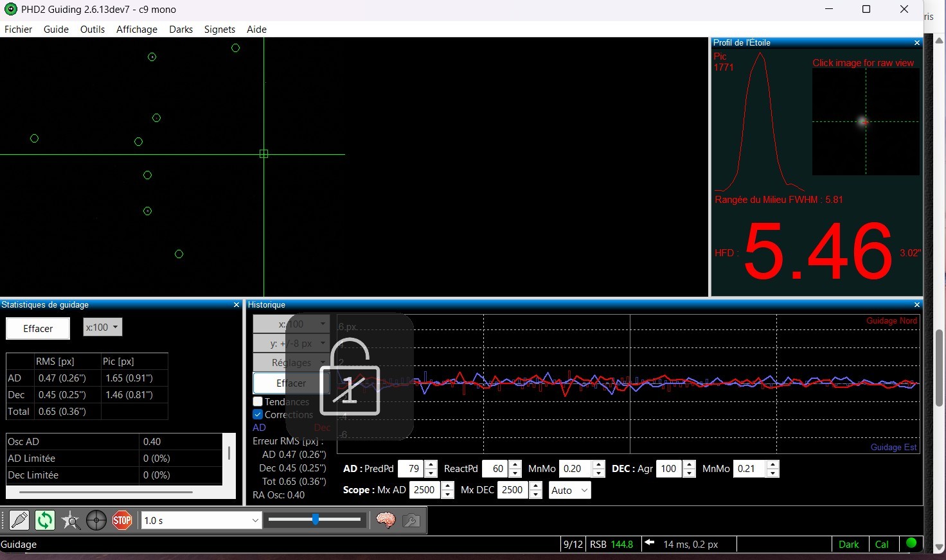Viewport: 946px width, 560px height.
Task: Click the PredPd input field showing 79
Action: (412, 469)
